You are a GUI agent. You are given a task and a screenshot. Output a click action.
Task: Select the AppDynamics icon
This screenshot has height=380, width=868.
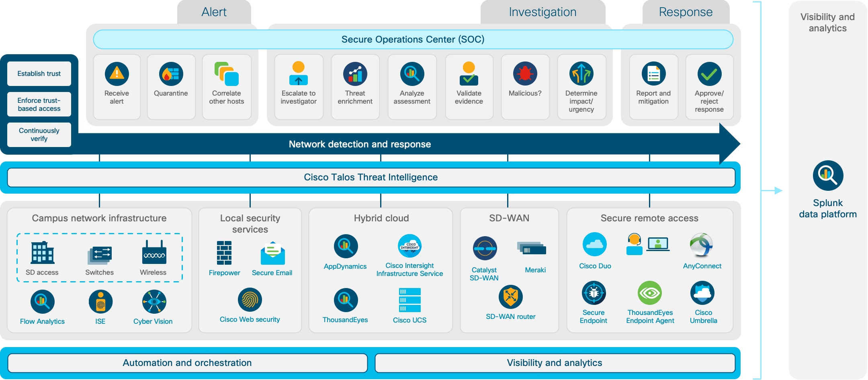[346, 246]
